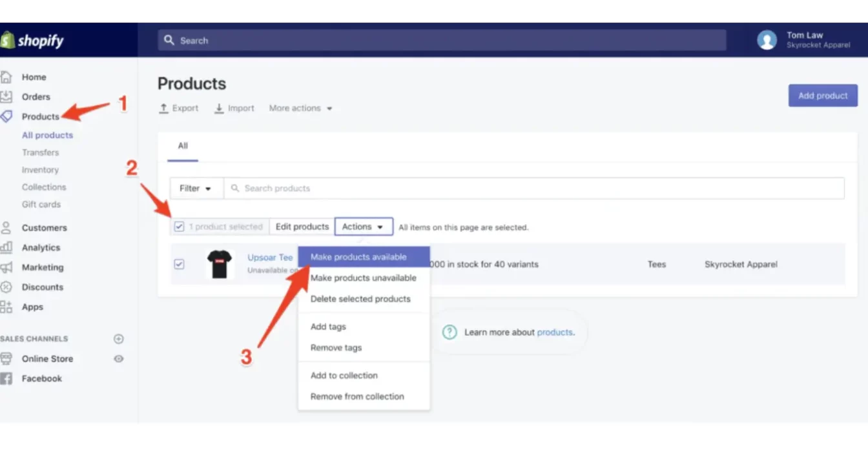Choose Make products unavailable

coord(364,278)
